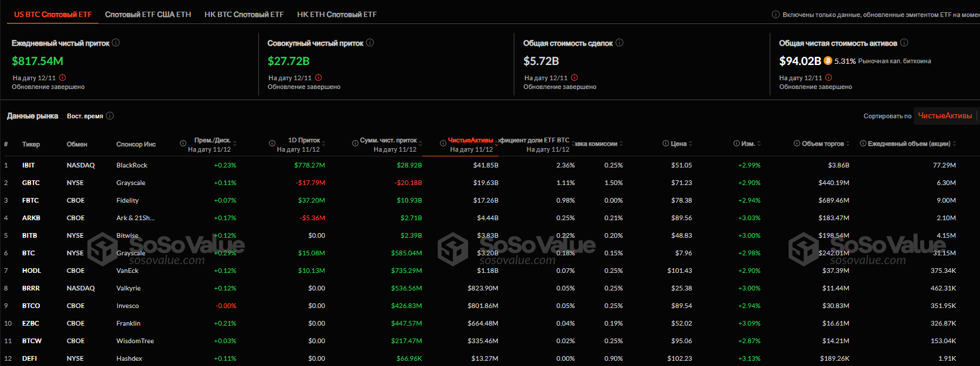Click the Вост. время label
The height and width of the screenshot is (366, 980).
(x=85, y=116)
